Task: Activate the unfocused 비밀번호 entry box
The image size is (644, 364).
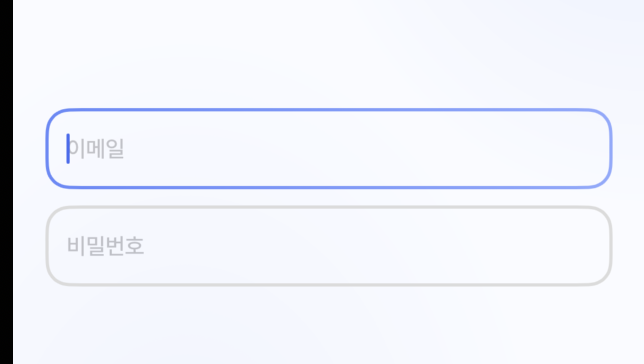Action: point(329,246)
